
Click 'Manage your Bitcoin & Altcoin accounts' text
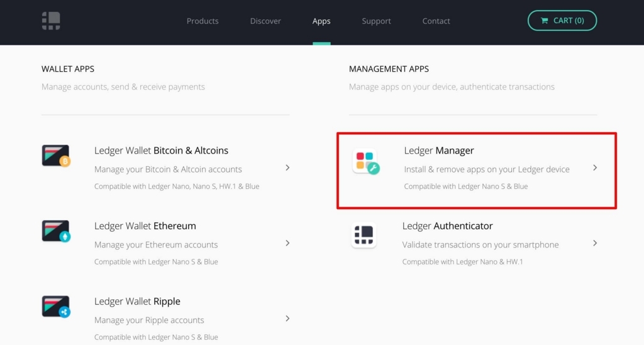(x=168, y=169)
